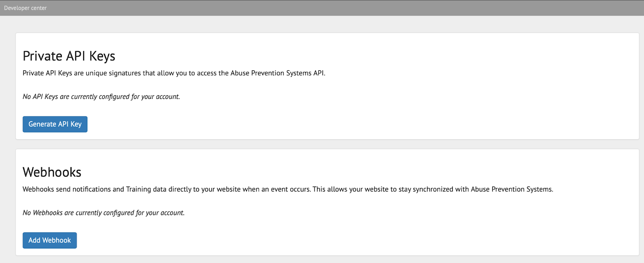This screenshot has height=263, width=644.
Task: Click the Add Webhook button
Action: [x=50, y=240]
